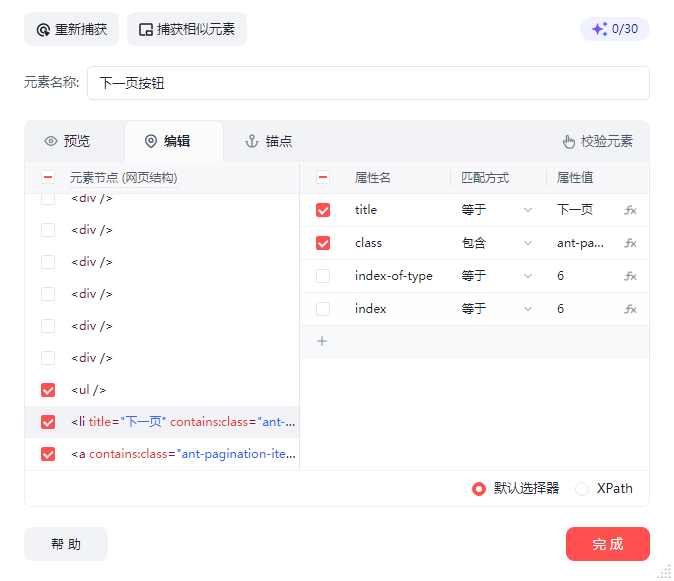
Task: Click the 属性值 column header
Action: coord(575,177)
